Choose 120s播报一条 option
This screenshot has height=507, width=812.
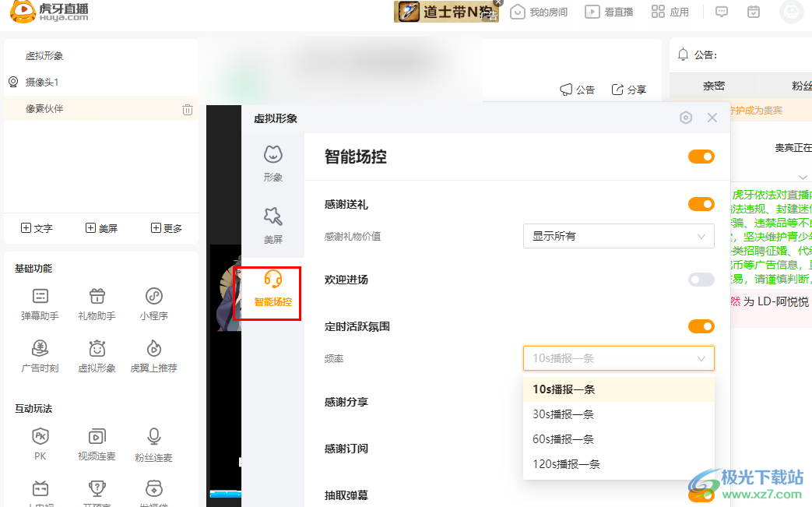[619, 464]
